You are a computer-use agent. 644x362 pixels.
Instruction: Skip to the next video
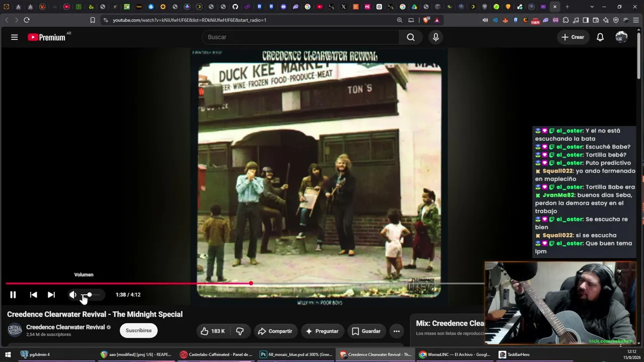coord(51,295)
